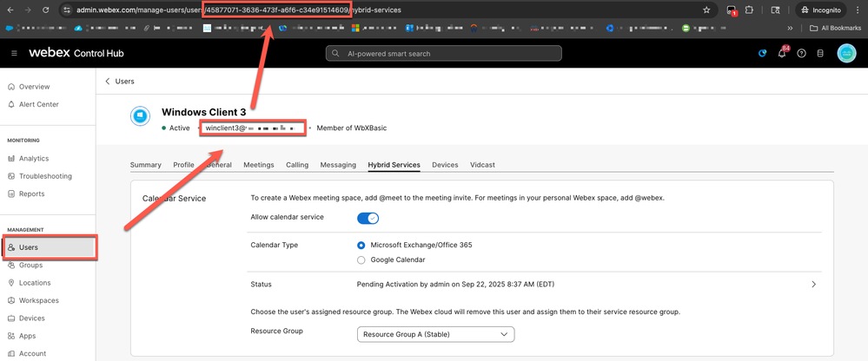Switch to the Profile tab
The width and height of the screenshot is (868, 361).
tap(184, 165)
